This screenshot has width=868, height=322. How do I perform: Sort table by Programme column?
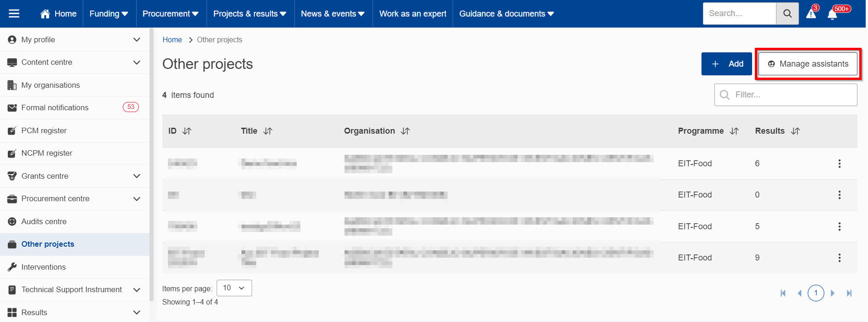pyautogui.click(x=734, y=131)
